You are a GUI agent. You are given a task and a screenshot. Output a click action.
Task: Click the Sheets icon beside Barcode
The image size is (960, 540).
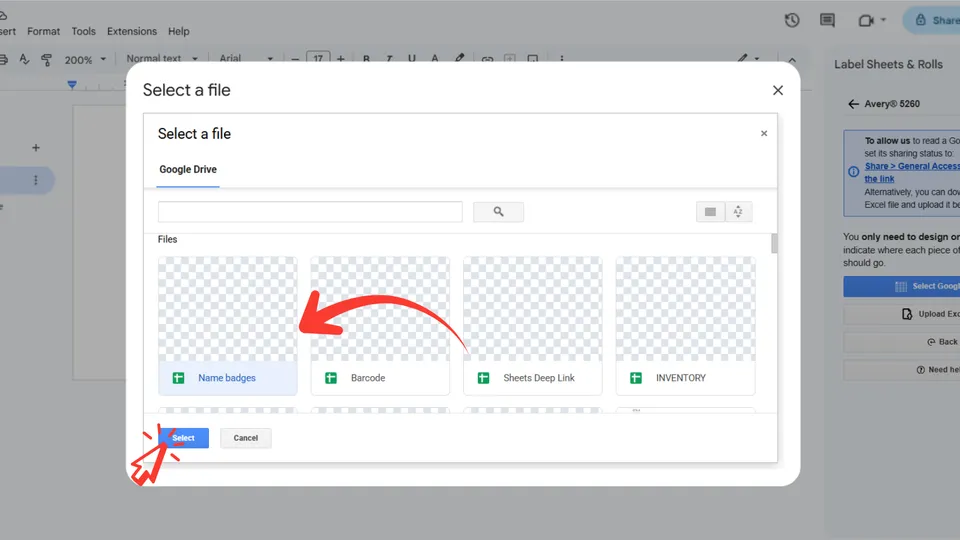pyautogui.click(x=331, y=378)
